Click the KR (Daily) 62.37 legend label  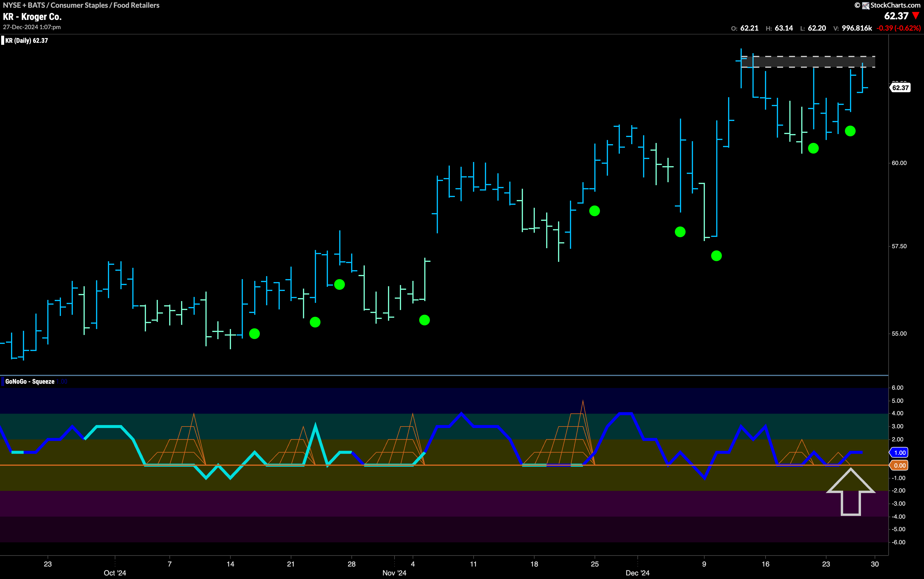[26, 41]
